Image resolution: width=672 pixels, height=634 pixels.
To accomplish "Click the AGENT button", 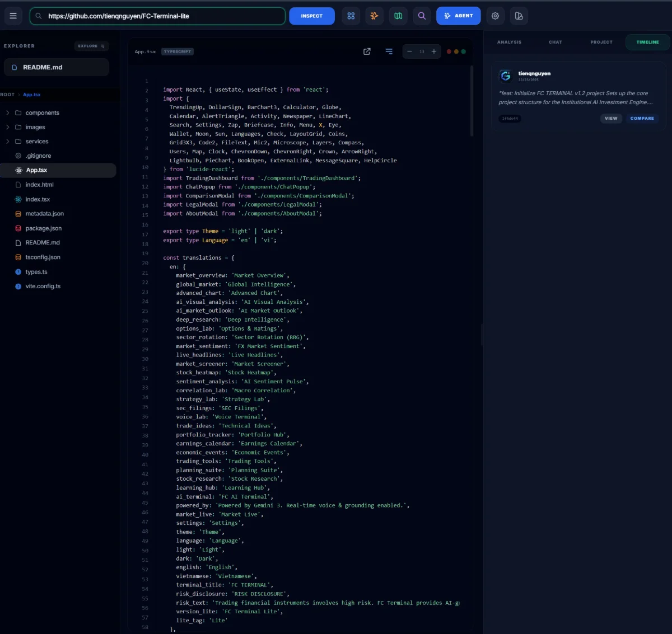I will (x=458, y=16).
